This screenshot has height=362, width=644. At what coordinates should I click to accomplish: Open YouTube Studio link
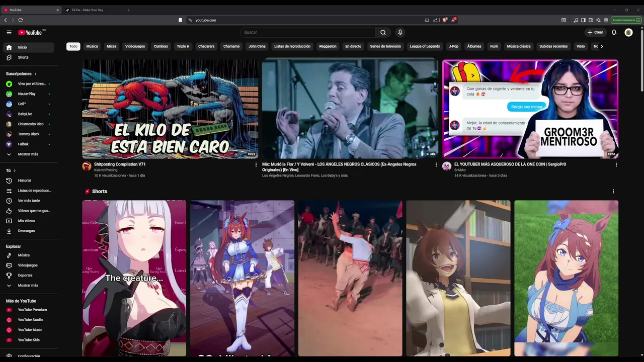[28, 320]
